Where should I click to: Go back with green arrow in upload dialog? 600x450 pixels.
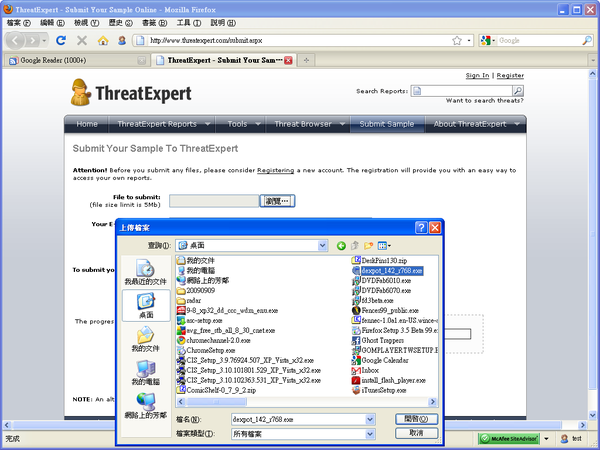[x=341, y=246]
